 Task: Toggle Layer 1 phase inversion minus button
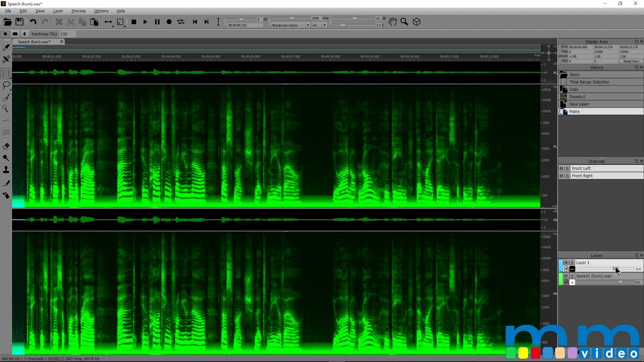coord(572,269)
